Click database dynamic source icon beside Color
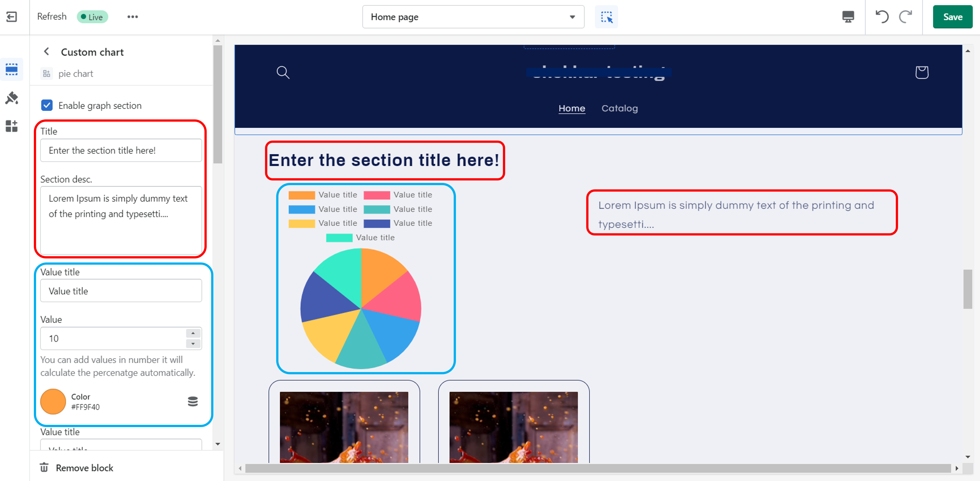 pyautogui.click(x=193, y=401)
